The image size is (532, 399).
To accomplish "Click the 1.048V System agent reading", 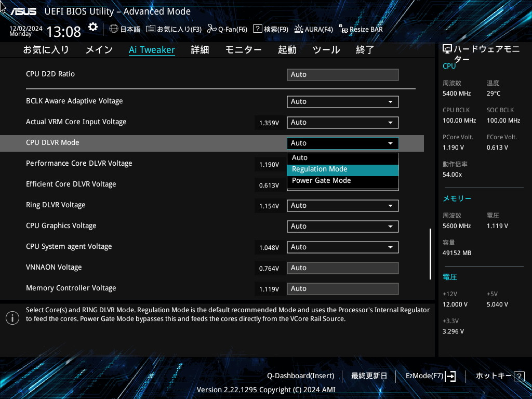I will coord(269,248).
